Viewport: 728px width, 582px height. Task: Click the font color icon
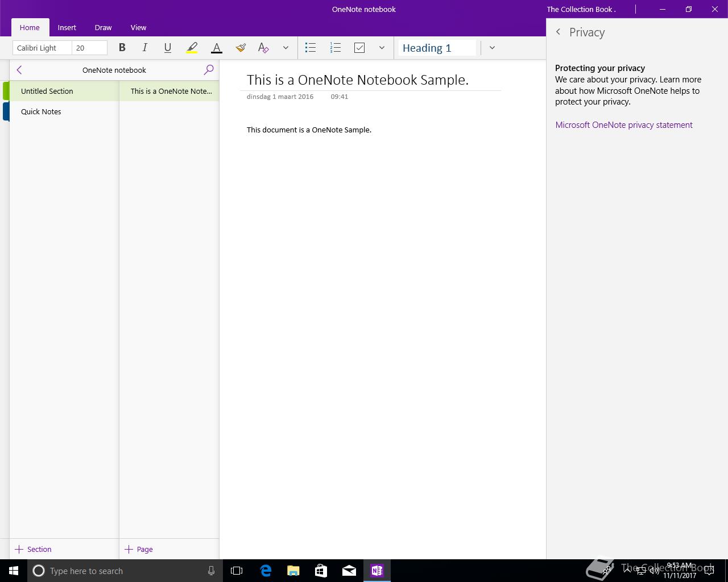coord(216,48)
